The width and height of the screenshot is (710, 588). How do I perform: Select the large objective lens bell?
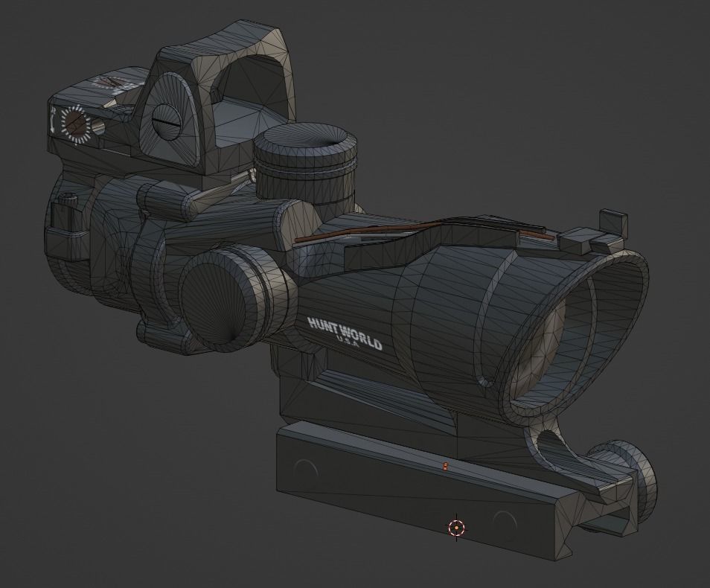tap(566, 335)
